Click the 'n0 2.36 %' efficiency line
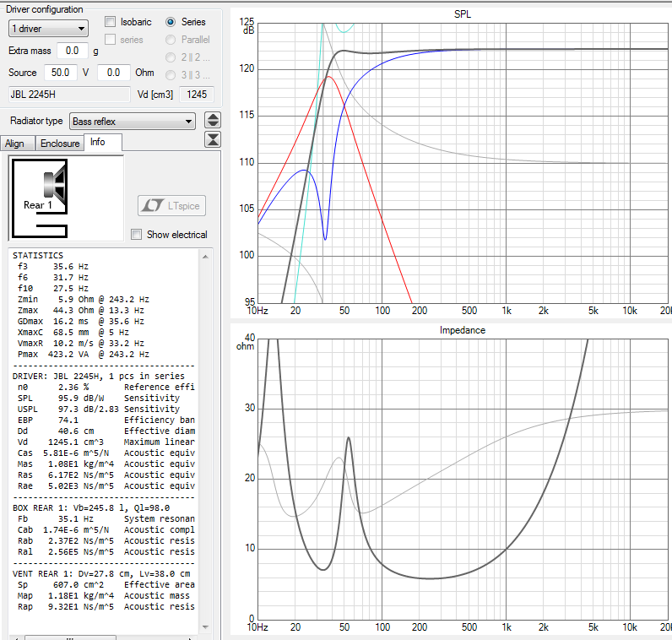672x640 pixels. [x=106, y=387]
